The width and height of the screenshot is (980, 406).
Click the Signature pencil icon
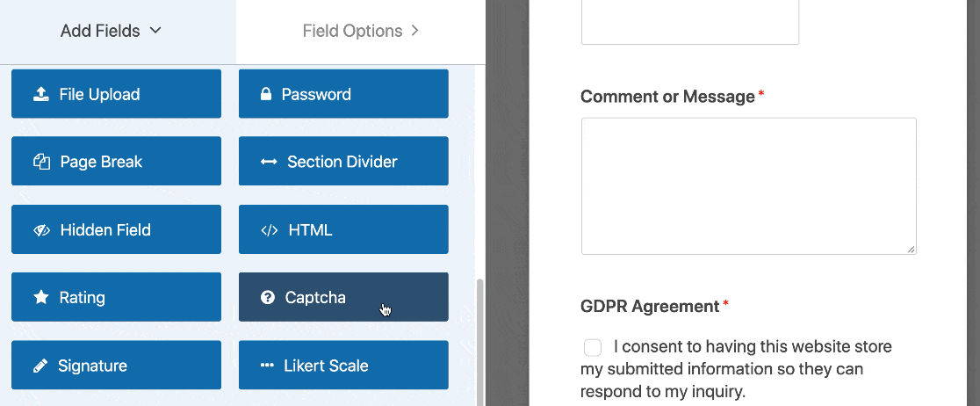[x=40, y=366]
